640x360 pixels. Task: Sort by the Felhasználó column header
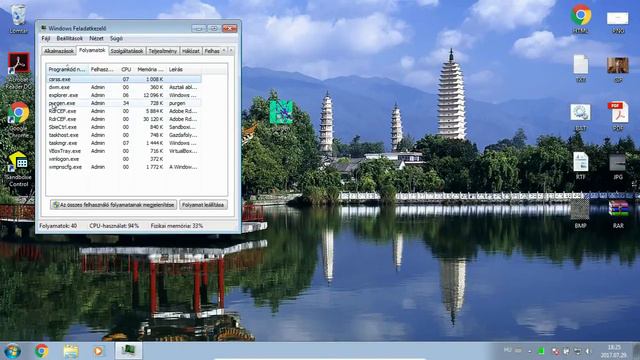click(102, 69)
